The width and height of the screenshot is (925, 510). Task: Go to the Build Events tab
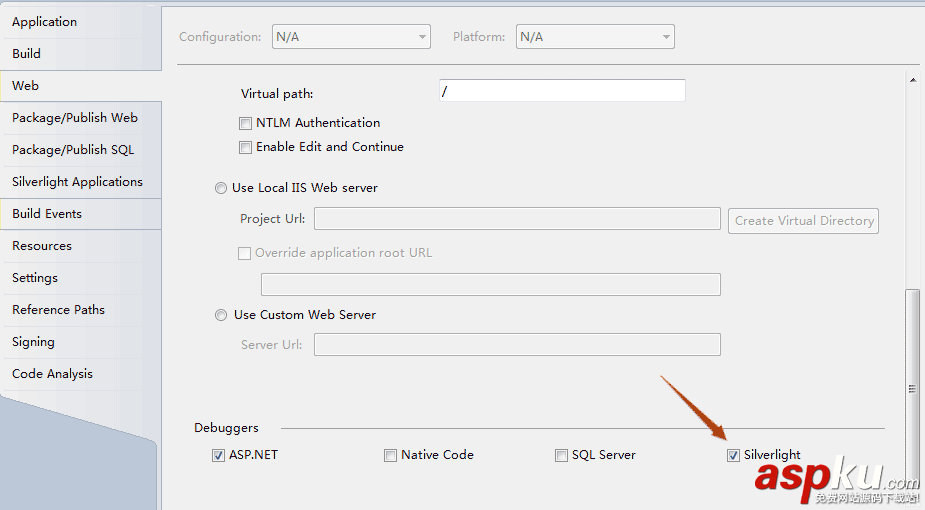click(x=47, y=214)
